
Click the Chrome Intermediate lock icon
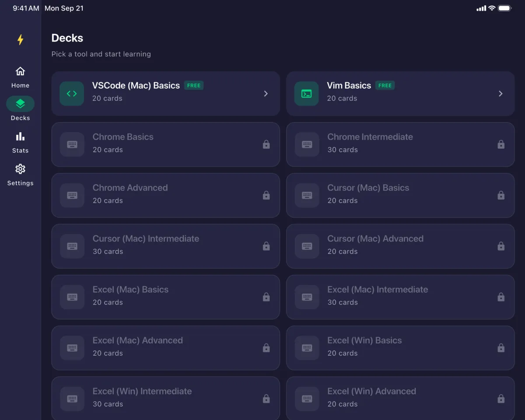pos(501,144)
